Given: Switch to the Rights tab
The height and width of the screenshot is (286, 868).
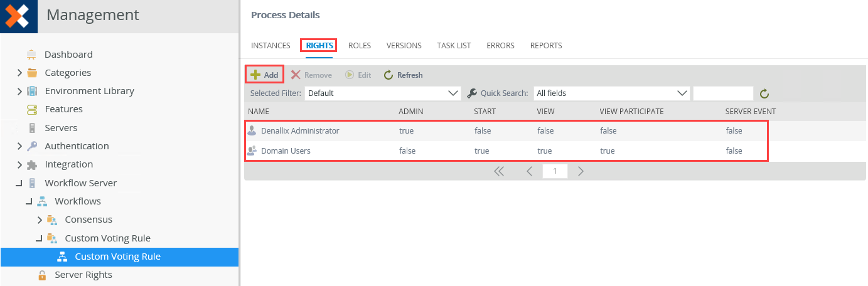Looking at the screenshot, I should 319,46.
